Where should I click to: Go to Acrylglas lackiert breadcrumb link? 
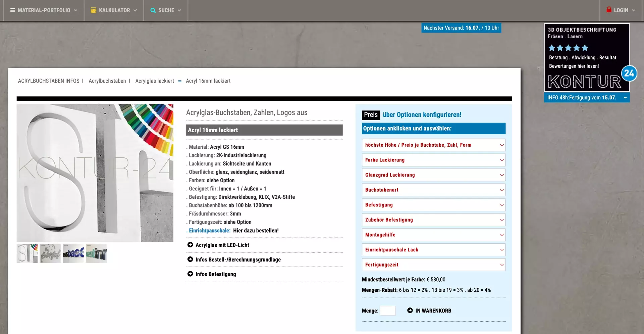pos(155,81)
